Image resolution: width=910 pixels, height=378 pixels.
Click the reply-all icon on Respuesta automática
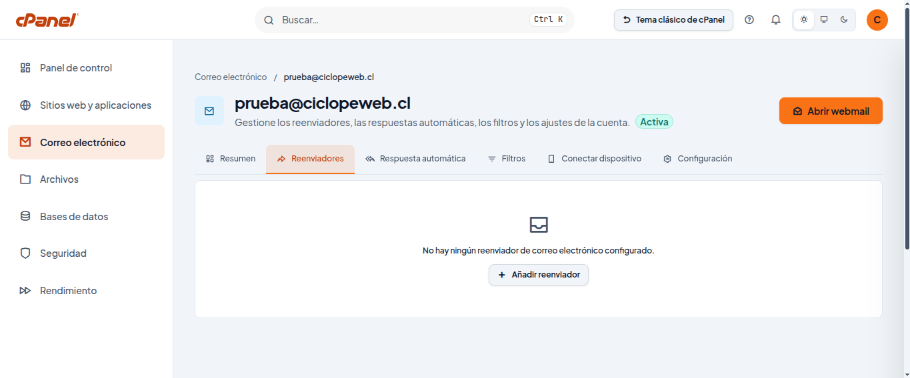point(370,159)
